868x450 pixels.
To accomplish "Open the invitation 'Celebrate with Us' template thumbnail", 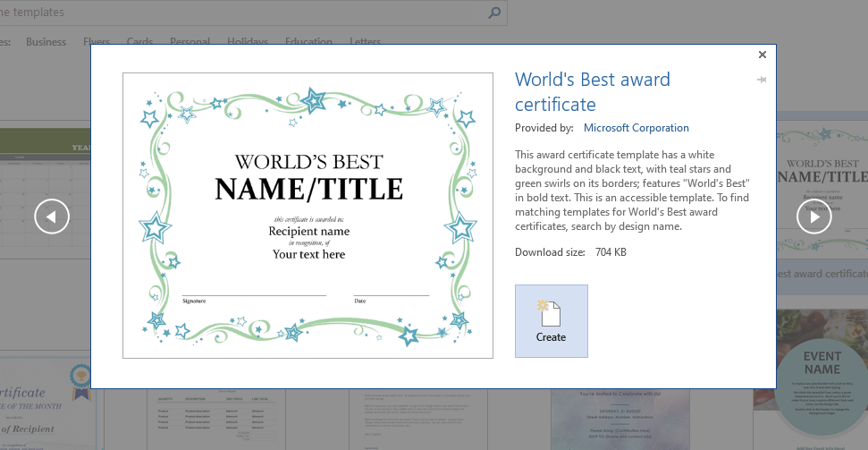I will pos(620,420).
